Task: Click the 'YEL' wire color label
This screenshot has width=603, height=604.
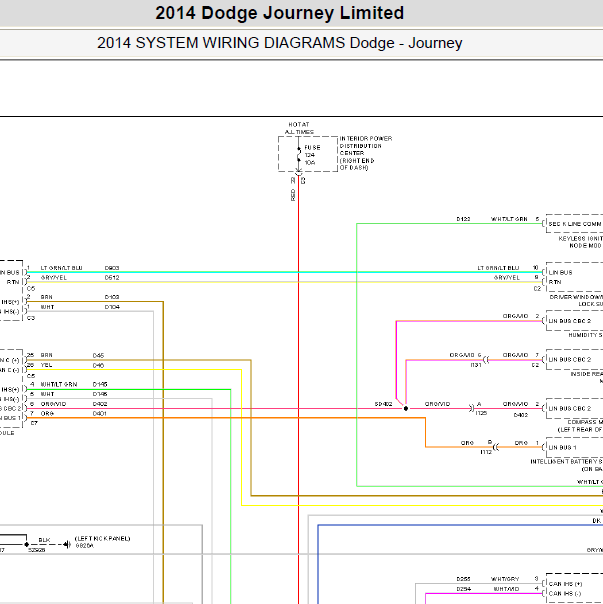Action: 46,365
